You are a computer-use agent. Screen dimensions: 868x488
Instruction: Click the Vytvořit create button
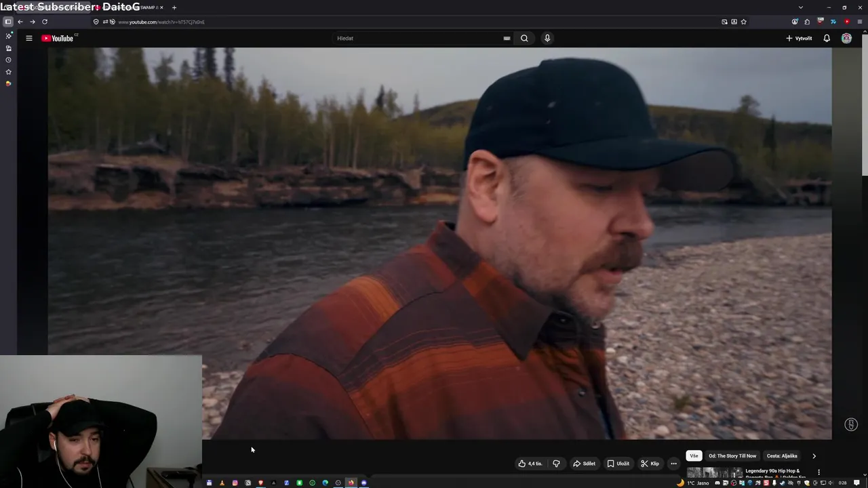pyautogui.click(x=799, y=38)
